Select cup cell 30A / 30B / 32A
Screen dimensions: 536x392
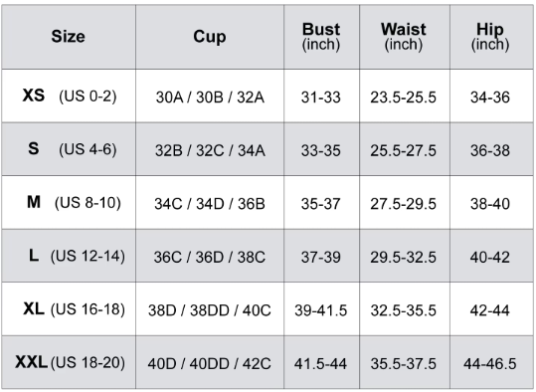[210, 96]
